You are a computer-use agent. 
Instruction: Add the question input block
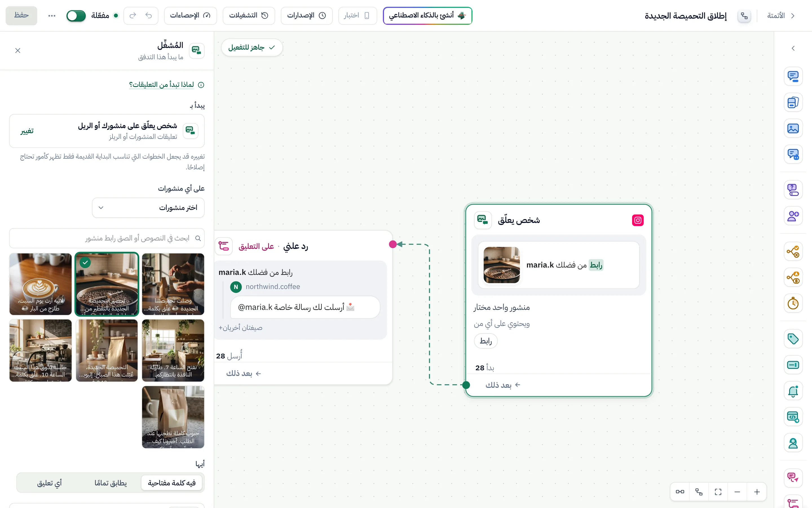point(793,190)
